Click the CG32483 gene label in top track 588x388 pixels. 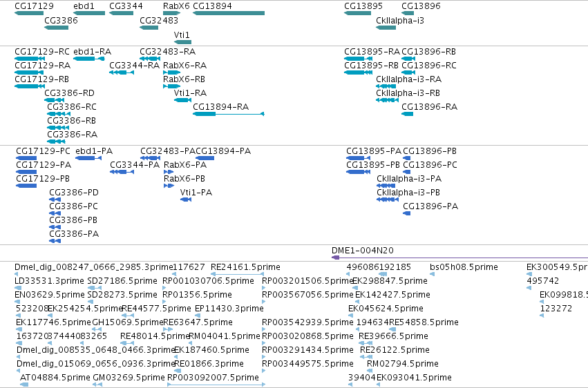[x=159, y=20]
